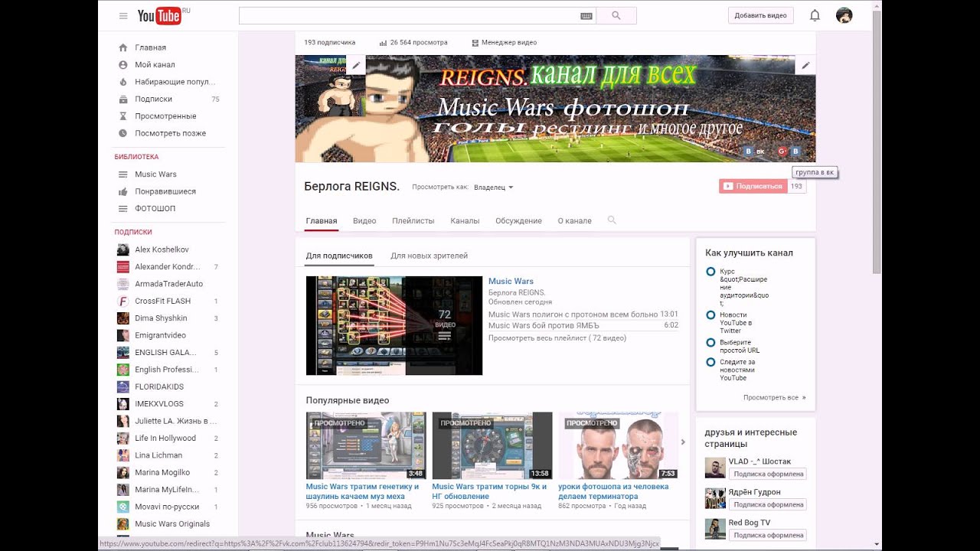Open the account avatar menu
The image size is (980, 551).
[844, 15]
